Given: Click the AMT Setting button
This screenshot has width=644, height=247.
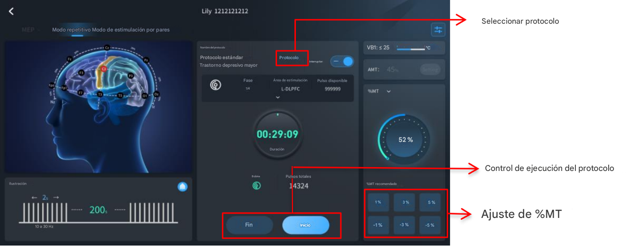Looking at the screenshot, I should tap(430, 69).
